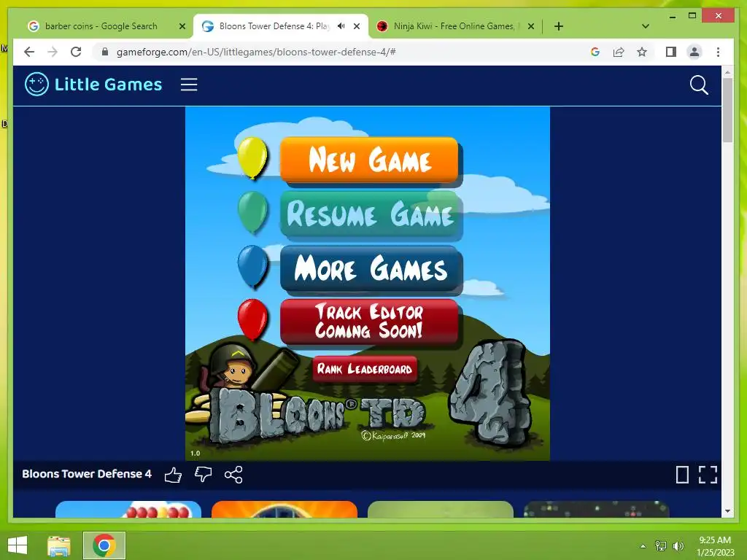Give the game a thumbs down
Screen dimensions: 747x560
pyautogui.click(x=204, y=474)
